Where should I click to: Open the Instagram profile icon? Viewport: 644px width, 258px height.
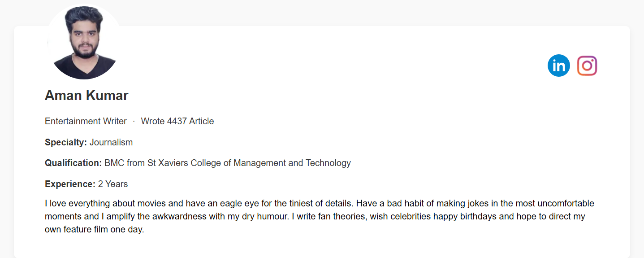click(x=587, y=66)
